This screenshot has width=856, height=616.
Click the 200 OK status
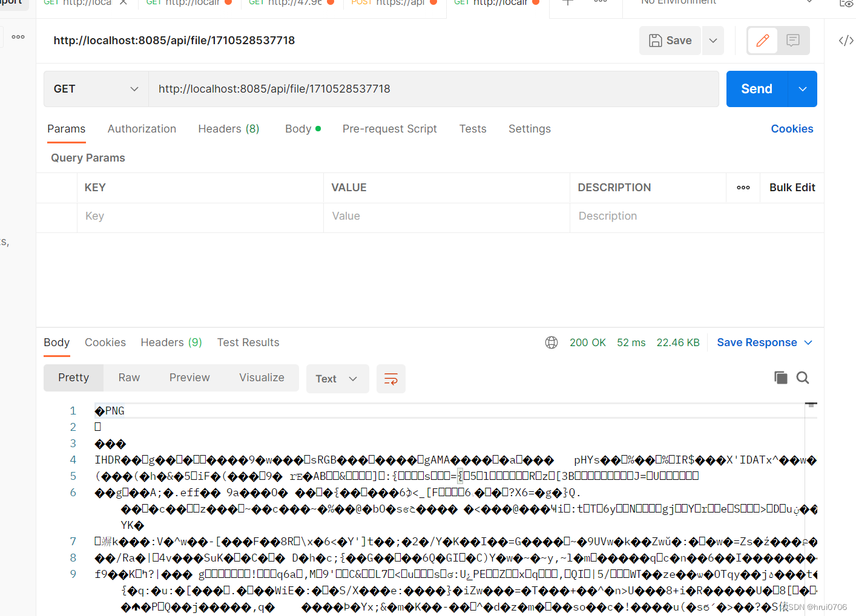[x=588, y=342]
